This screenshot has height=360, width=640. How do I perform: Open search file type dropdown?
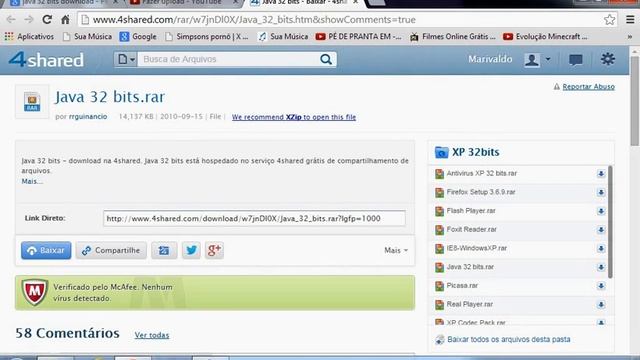[x=126, y=60]
